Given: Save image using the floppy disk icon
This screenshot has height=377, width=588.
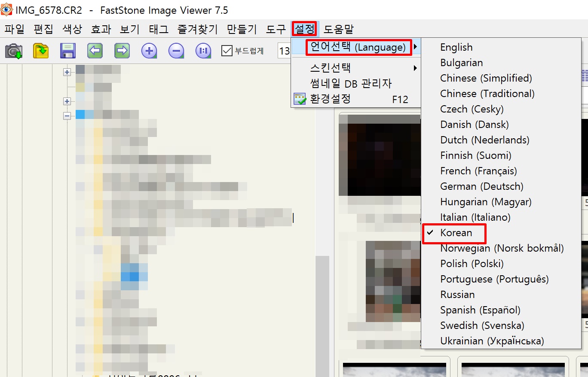Looking at the screenshot, I should pos(68,51).
